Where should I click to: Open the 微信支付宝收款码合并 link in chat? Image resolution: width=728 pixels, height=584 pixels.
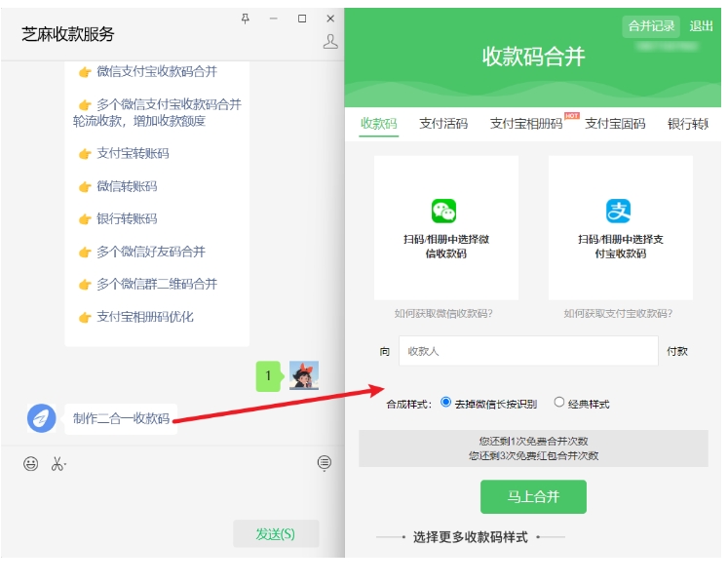click(157, 71)
